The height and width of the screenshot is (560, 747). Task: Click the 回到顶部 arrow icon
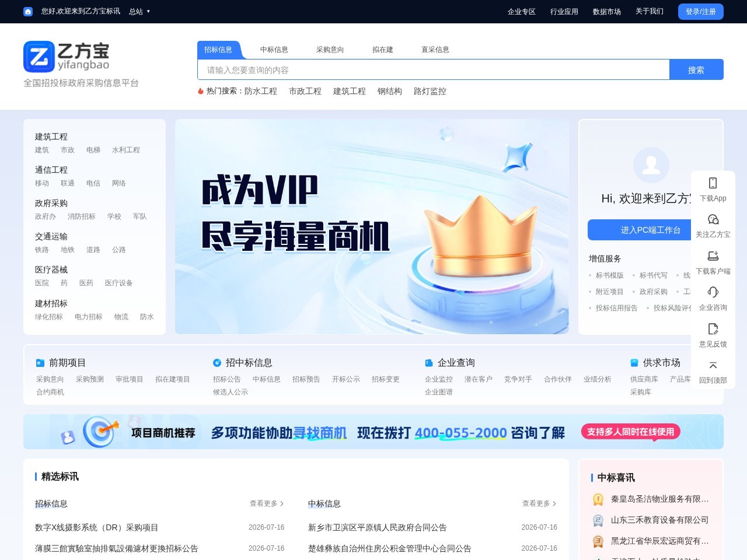pos(713,365)
